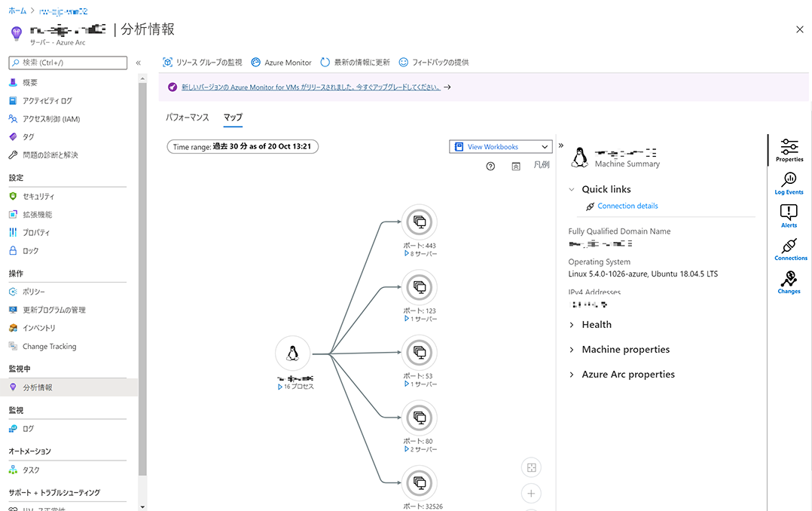Screen dimensions: 812x511
Task: Expand 1 サーバー under ポート: 53
Action: [x=420, y=384]
